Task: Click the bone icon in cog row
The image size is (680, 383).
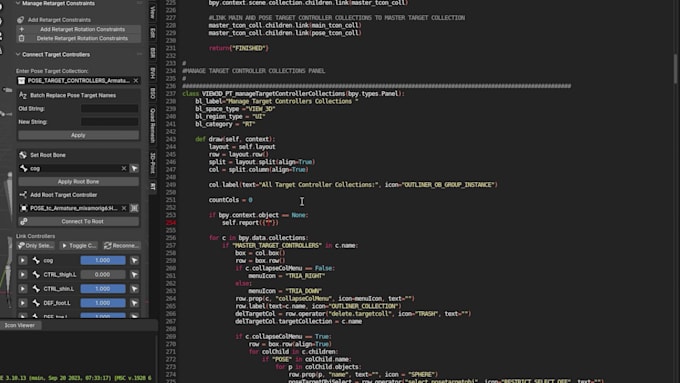Action: click(36, 261)
